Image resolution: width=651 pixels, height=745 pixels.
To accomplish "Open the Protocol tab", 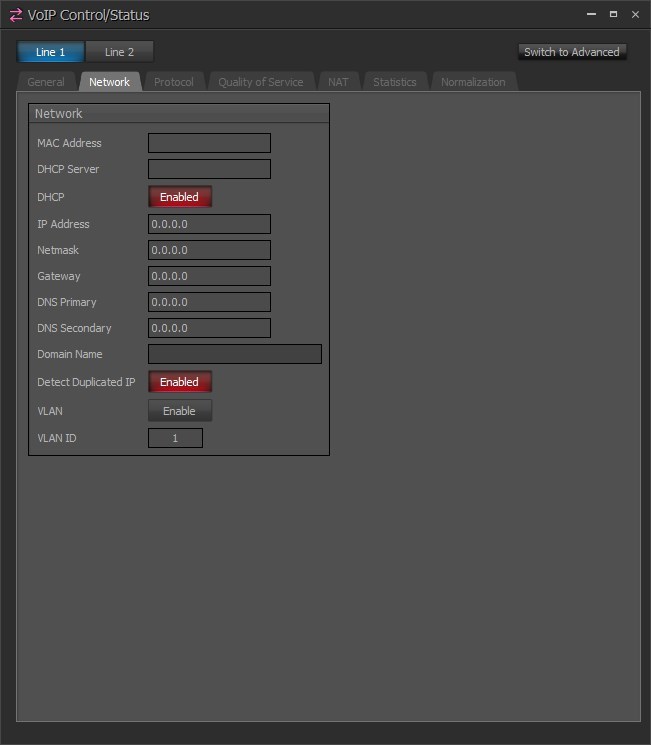I will [174, 82].
